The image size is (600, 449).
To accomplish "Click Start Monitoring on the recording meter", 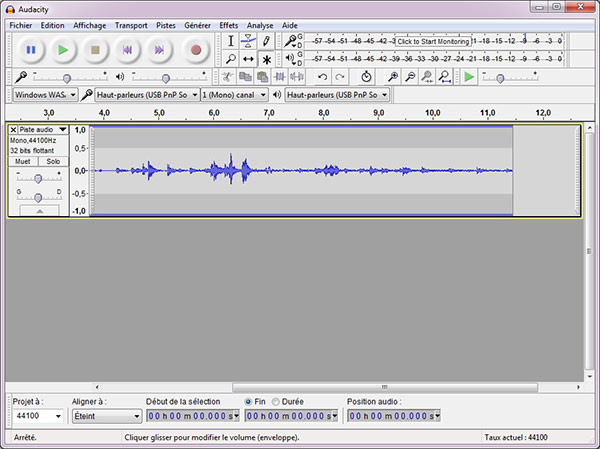I will tap(433, 41).
